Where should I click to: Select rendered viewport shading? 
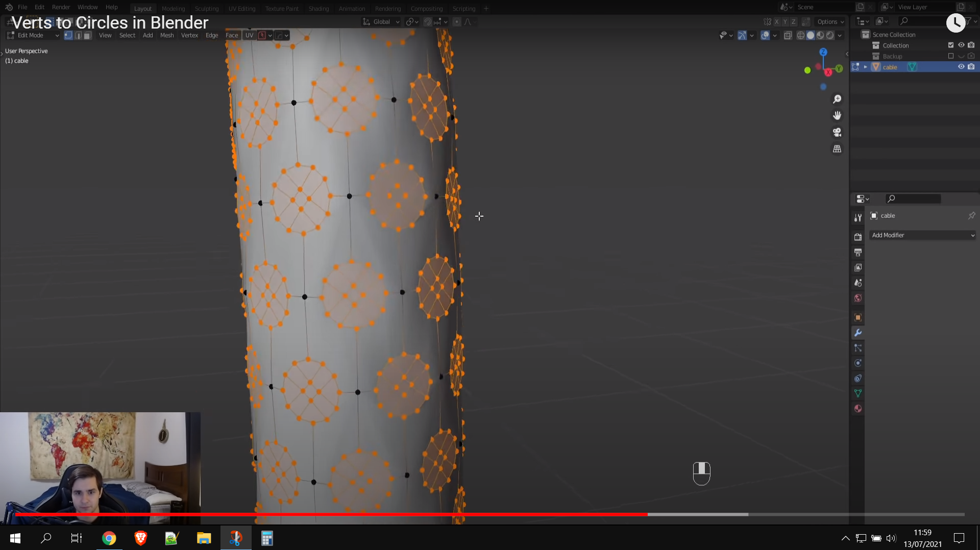[830, 35]
